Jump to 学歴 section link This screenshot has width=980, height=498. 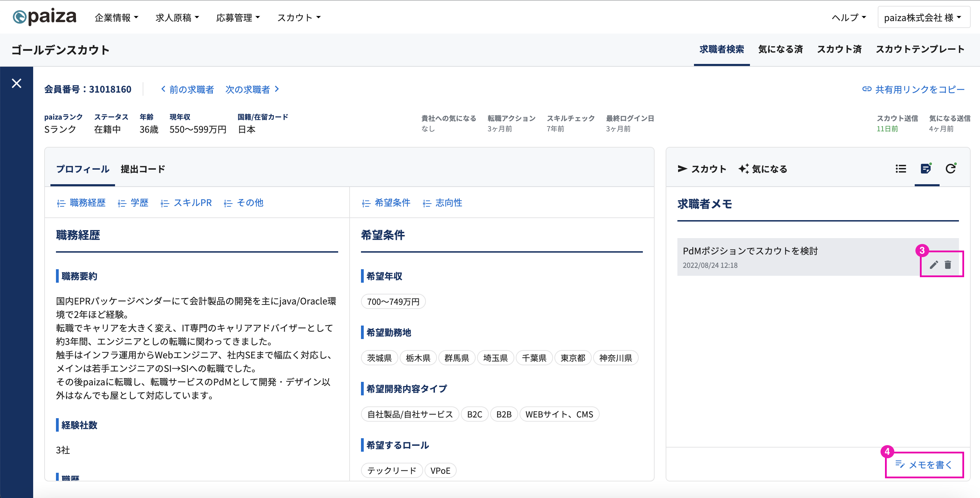(x=133, y=203)
